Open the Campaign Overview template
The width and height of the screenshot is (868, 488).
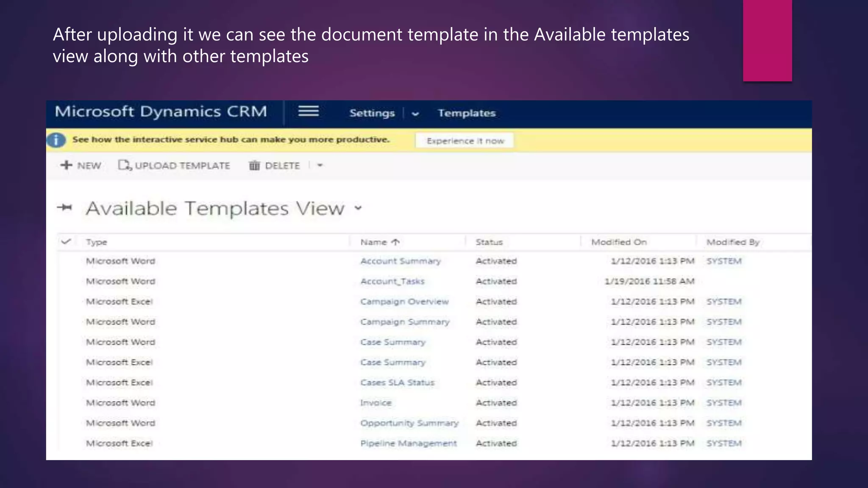[x=404, y=302]
